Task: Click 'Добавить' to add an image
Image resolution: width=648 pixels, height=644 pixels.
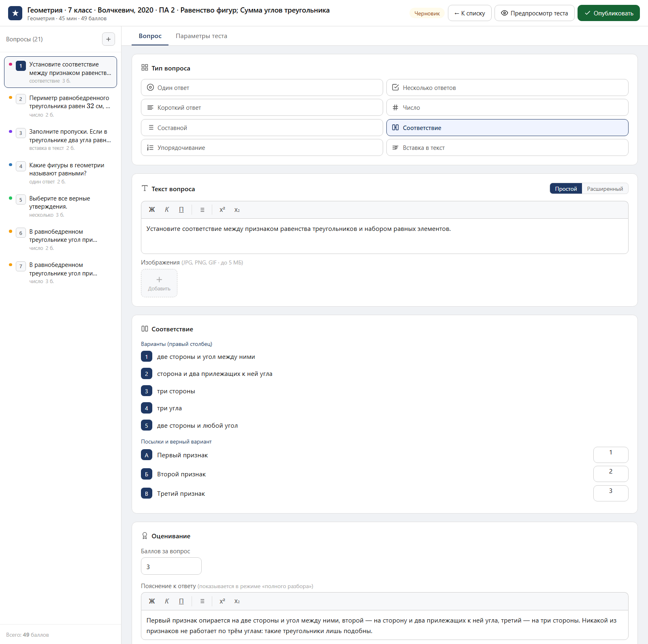Action: tap(159, 283)
